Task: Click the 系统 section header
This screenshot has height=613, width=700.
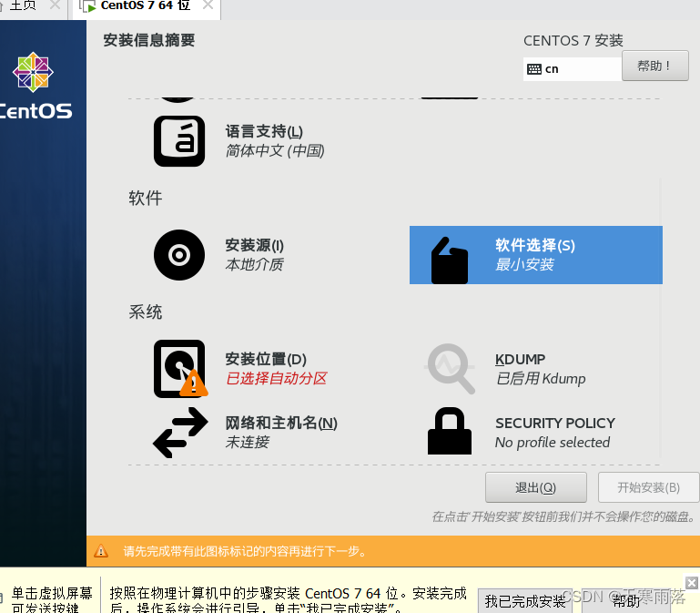Action: [146, 312]
